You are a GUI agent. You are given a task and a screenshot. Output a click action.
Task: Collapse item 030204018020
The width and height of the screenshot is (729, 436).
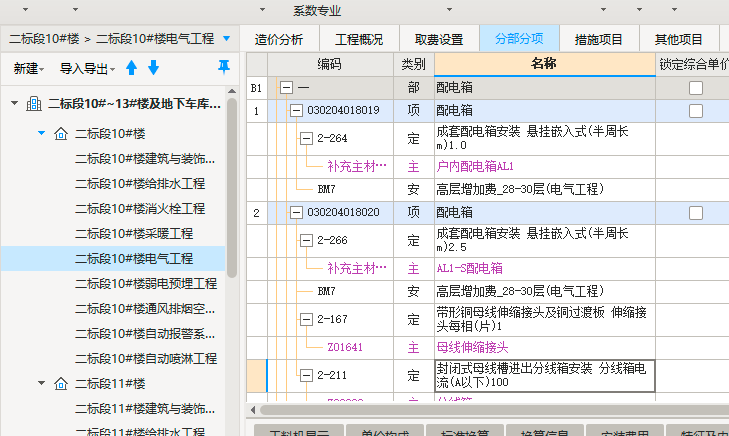coord(296,212)
